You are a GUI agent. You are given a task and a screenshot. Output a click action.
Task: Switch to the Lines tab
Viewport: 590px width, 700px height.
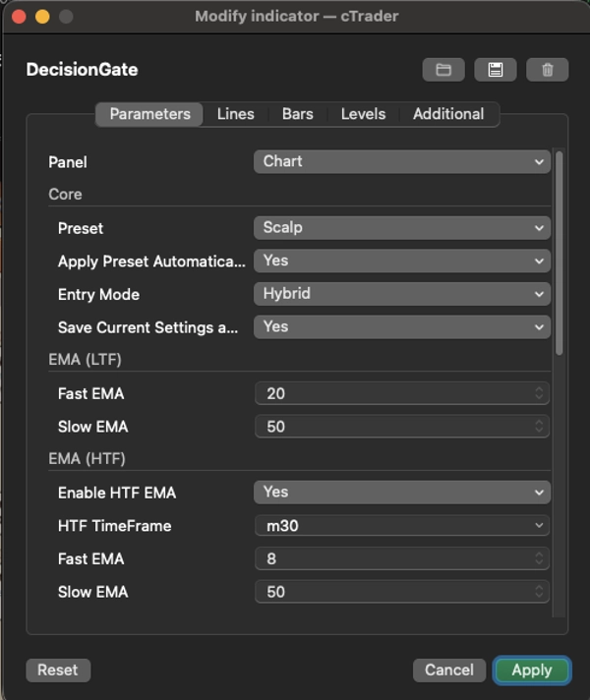[235, 114]
